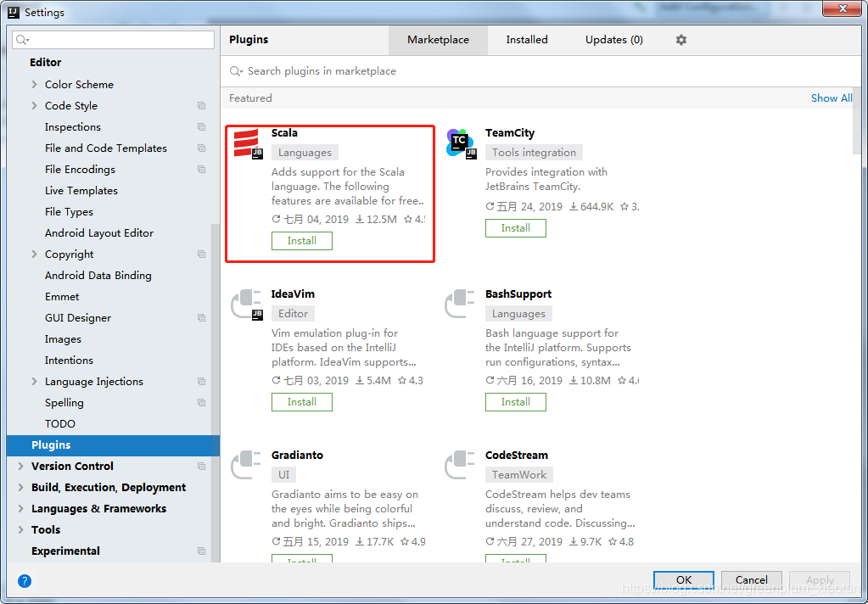Click the IntelliJ icon in title bar

(x=14, y=12)
